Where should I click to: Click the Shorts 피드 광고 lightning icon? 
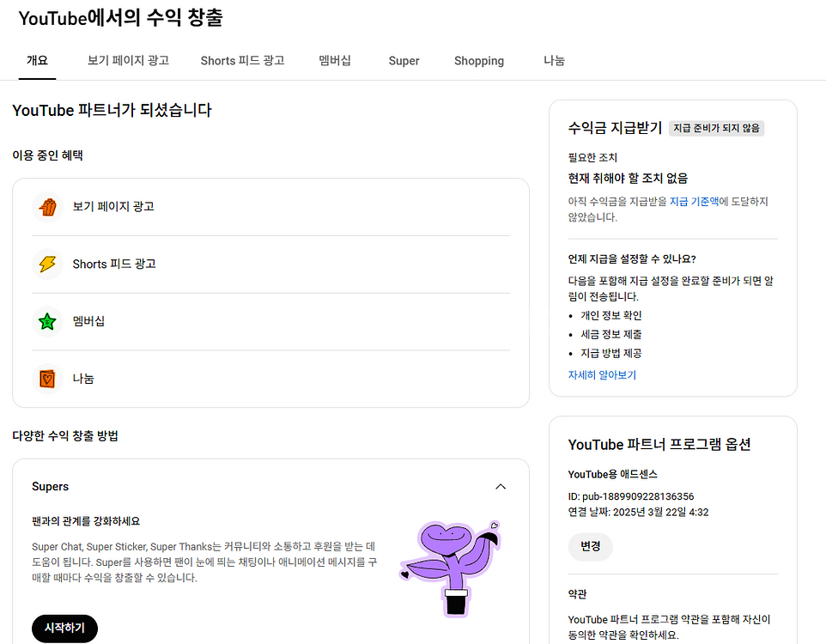(x=47, y=264)
